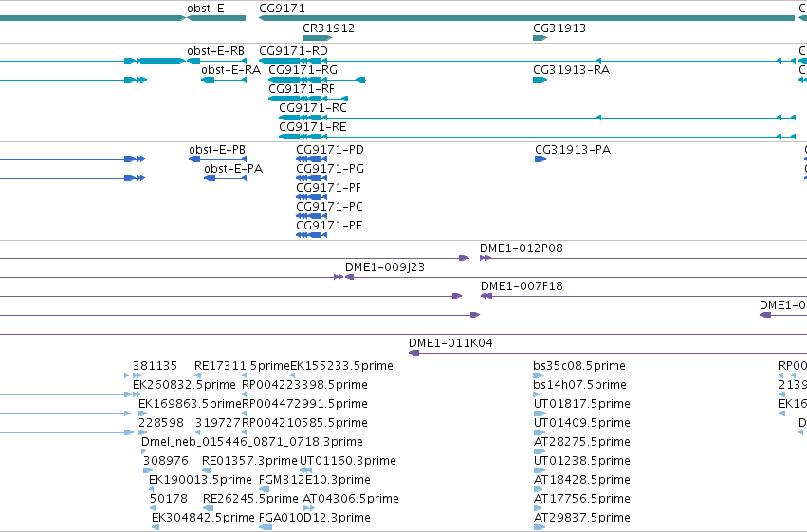
Task: Select EST bs14h07.5prime
Action: coord(580,385)
